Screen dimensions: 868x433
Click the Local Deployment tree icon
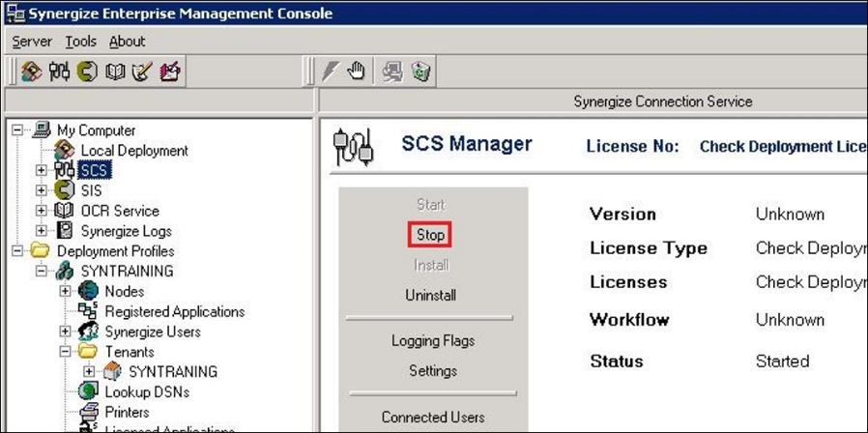point(65,150)
